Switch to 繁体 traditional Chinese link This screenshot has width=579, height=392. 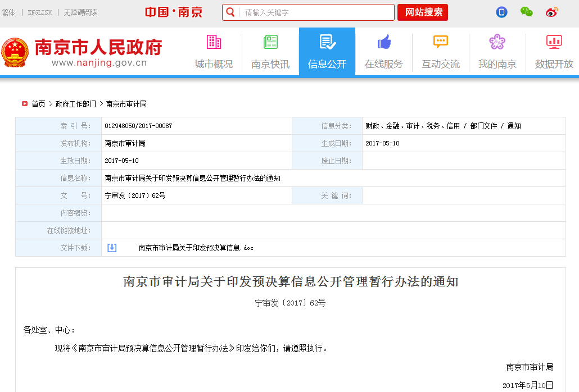click(8, 12)
